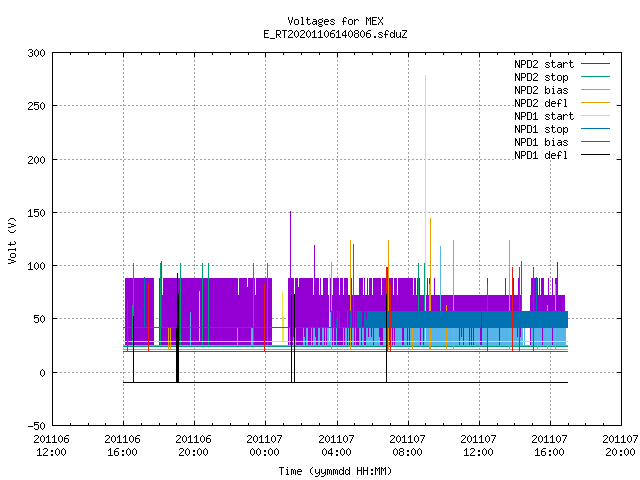
Task: Select the 'NPD2 bias' legend label
Action: [541, 90]
